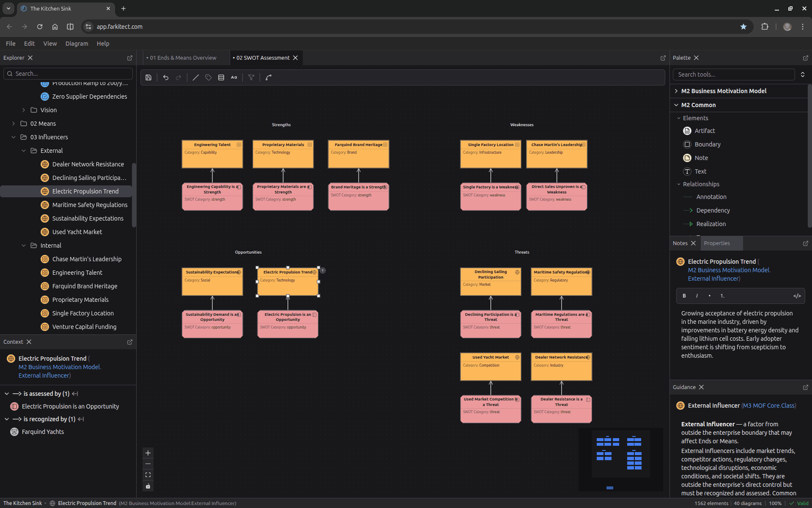
Task: Pop out the Explorer panel
Action: (x=130, y=58)
